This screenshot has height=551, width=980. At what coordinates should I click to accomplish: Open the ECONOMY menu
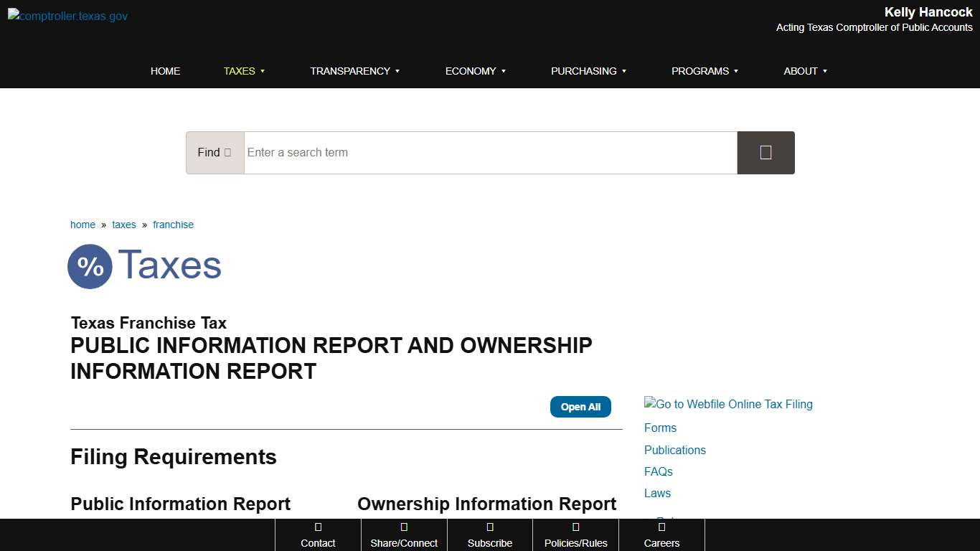[x=475, y=71]
